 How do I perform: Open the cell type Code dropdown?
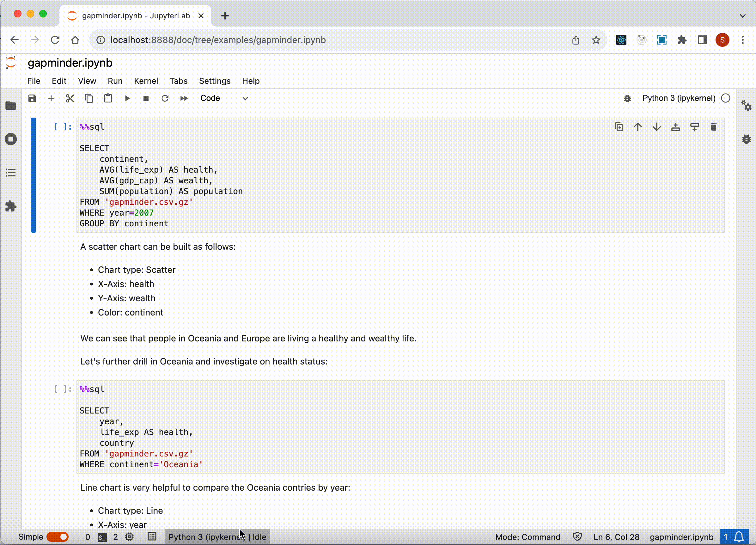pyautogui.click(x=224, y=98)
